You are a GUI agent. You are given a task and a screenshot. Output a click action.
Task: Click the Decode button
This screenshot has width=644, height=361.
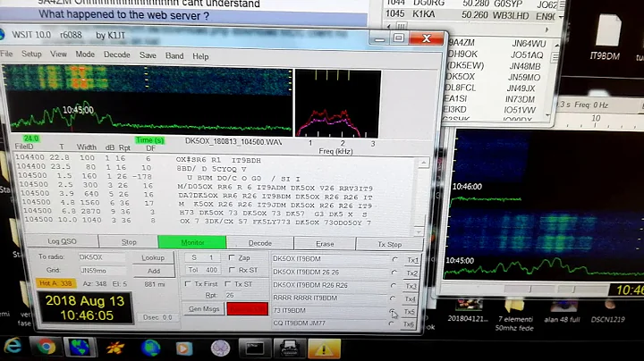[260, 243]
